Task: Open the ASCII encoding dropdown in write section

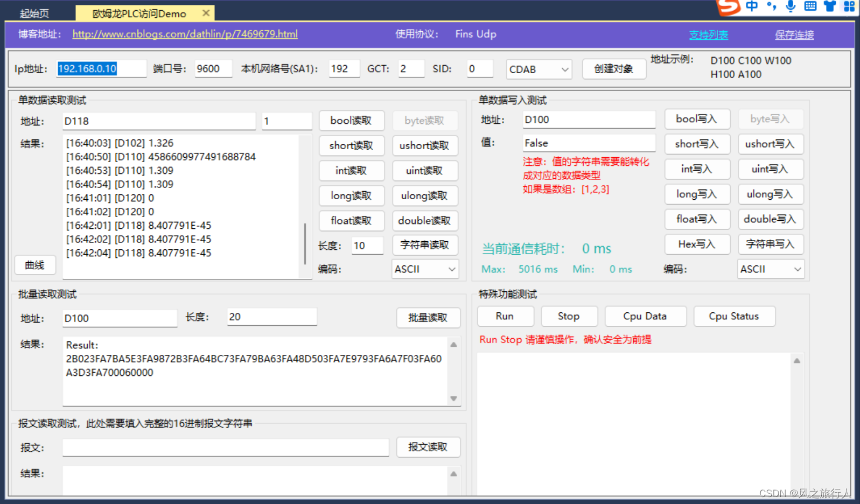Action: click(771, 269)
